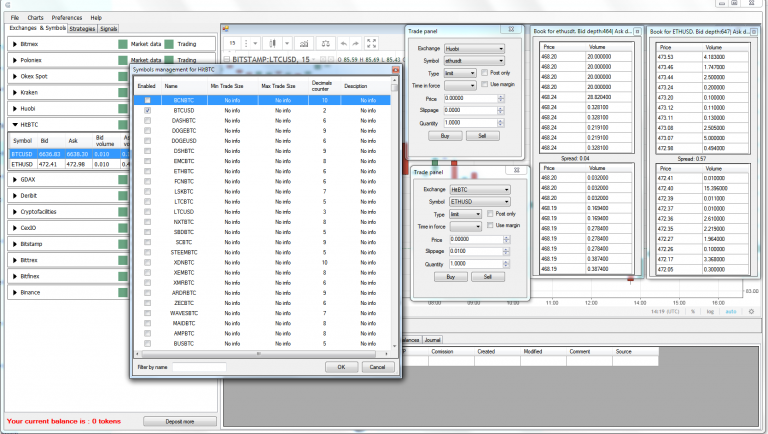
Task: Switch to the Signals tab
Action: (109, 29)
